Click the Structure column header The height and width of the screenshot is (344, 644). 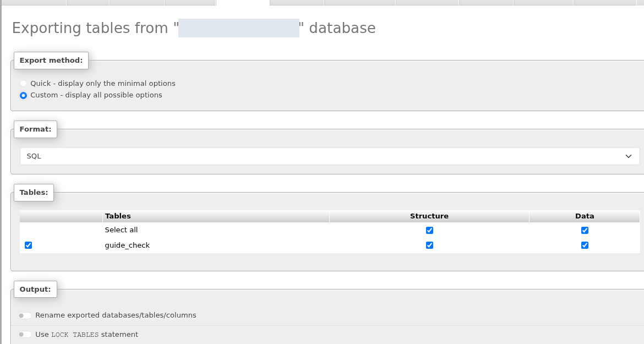pyautogui.click(x=429, y=216)
